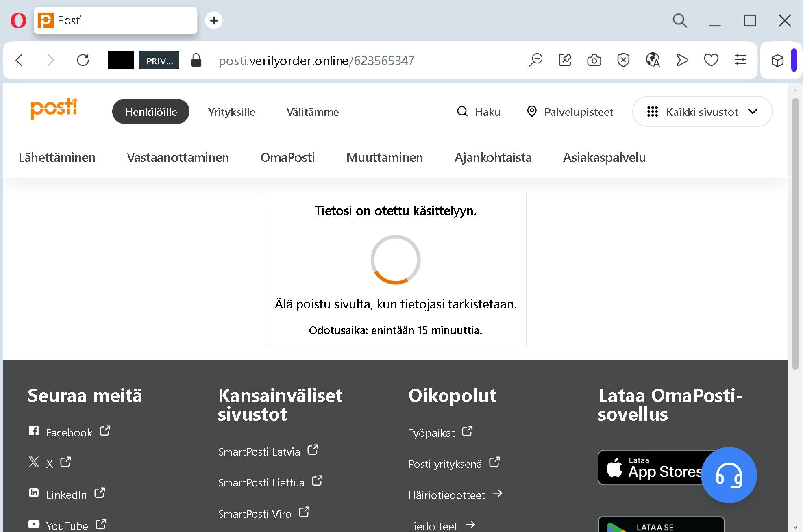Click the padlock site security icon
This screenshot has height=532, width=803.
pos(196,60)
